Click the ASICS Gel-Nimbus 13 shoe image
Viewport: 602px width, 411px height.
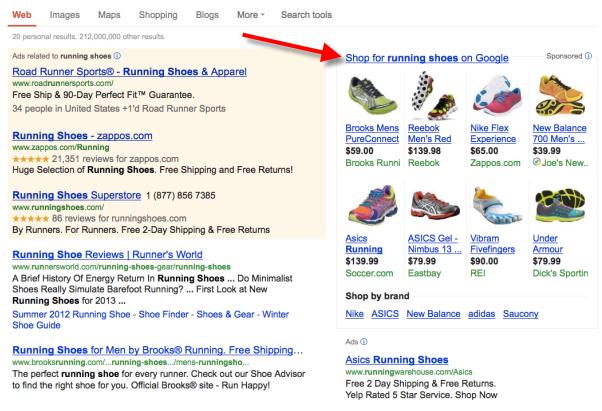pyautogui.click(x=435, y=205)
